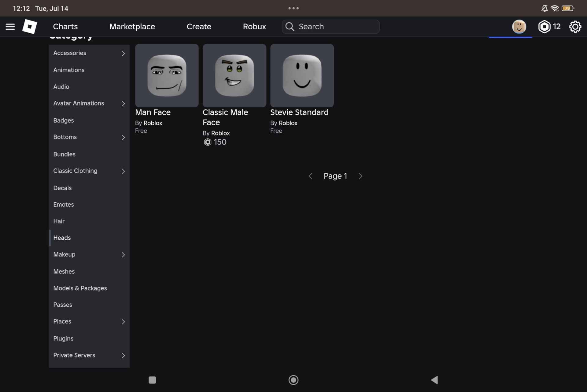587x392 pixels.
Task: Open the Robux tab
Action: click(254, 27)
